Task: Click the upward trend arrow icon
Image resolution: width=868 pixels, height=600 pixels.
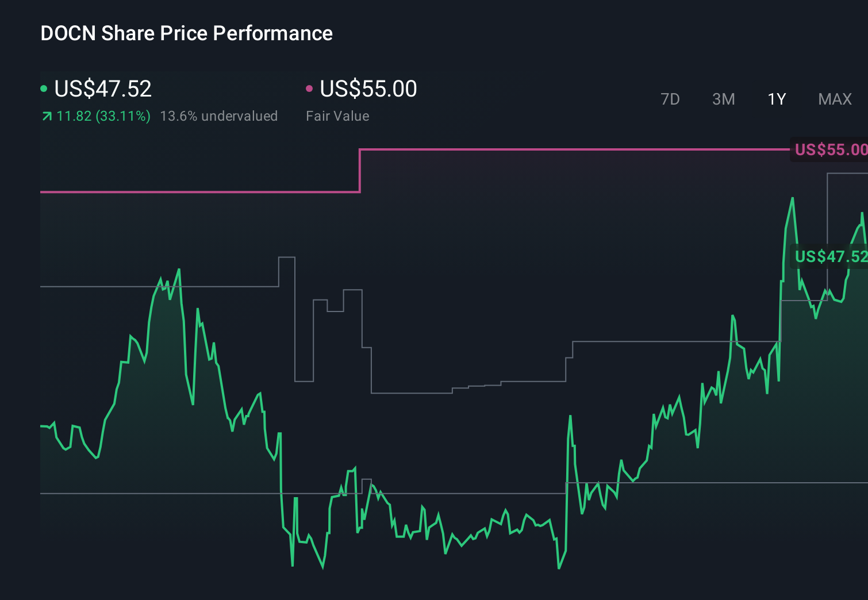Action: coord(46,116)
